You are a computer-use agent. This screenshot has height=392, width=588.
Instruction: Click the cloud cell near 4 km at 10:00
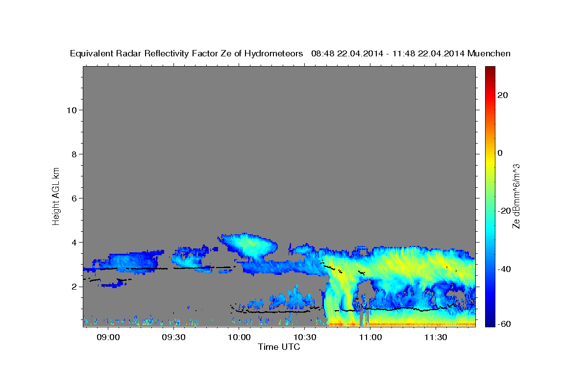pyautogui.click(x=247, y=246)
